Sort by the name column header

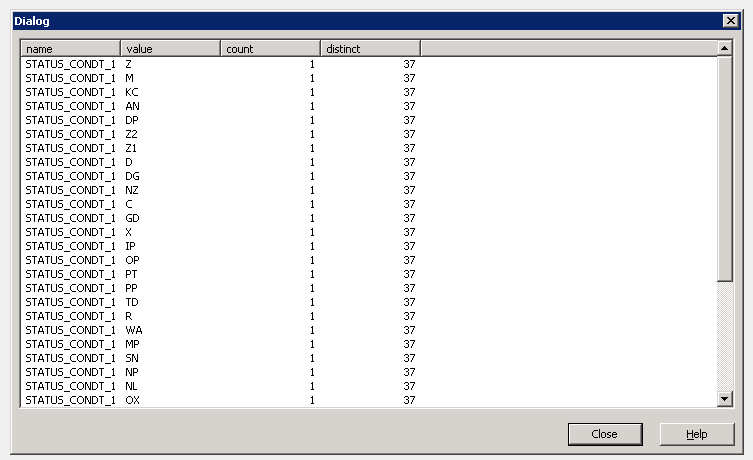click(x=71, y=48)
